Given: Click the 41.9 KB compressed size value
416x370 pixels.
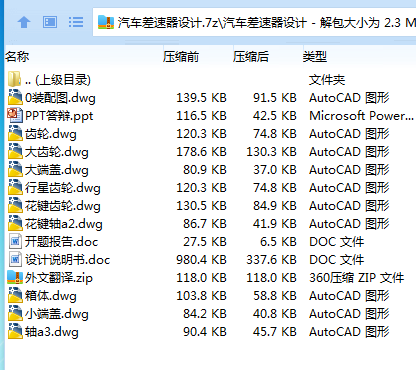Looking at the screenshot, I should pos(275,224).
